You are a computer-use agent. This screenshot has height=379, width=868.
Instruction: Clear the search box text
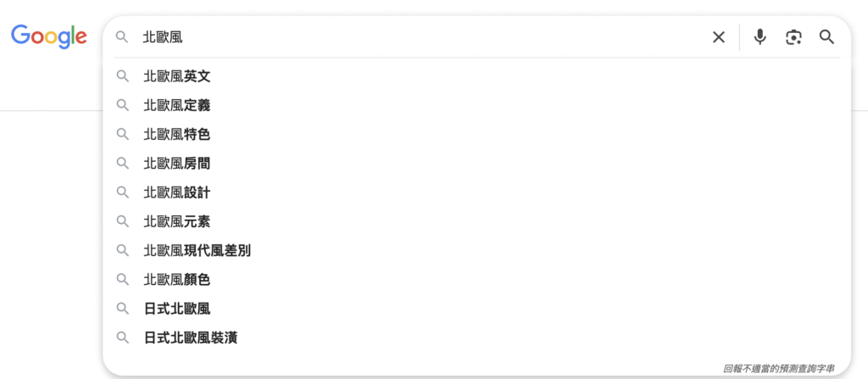coord(719,37)
